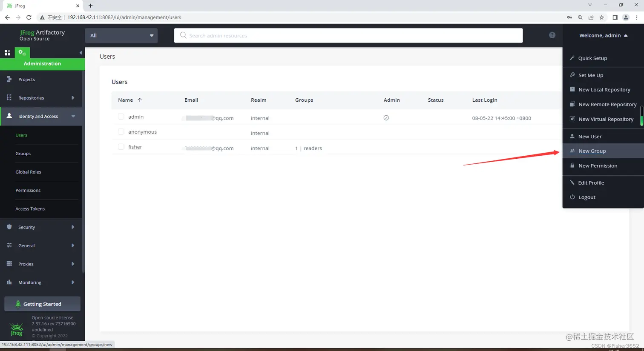
Task: Click the Projects sidebar icon
Action: point(9,79)
